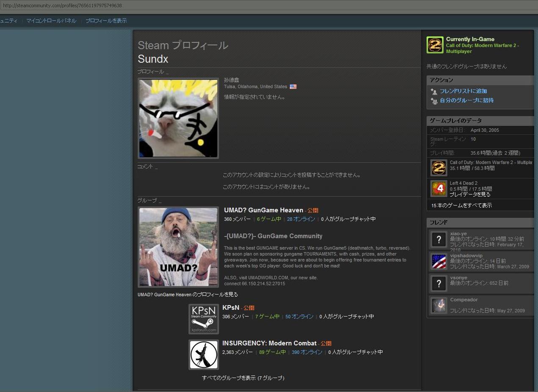
Task: Click the INSURGENCY rifle group logo
Action: point(204,355)
